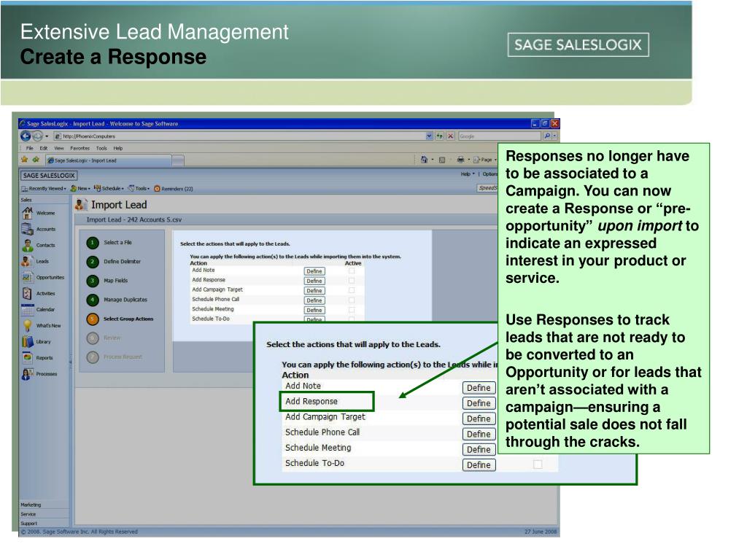Image resolution: width=747 pixels, height=560 pixels.
Task: Open Favorites Center star icon
Action: pos(25,160)
